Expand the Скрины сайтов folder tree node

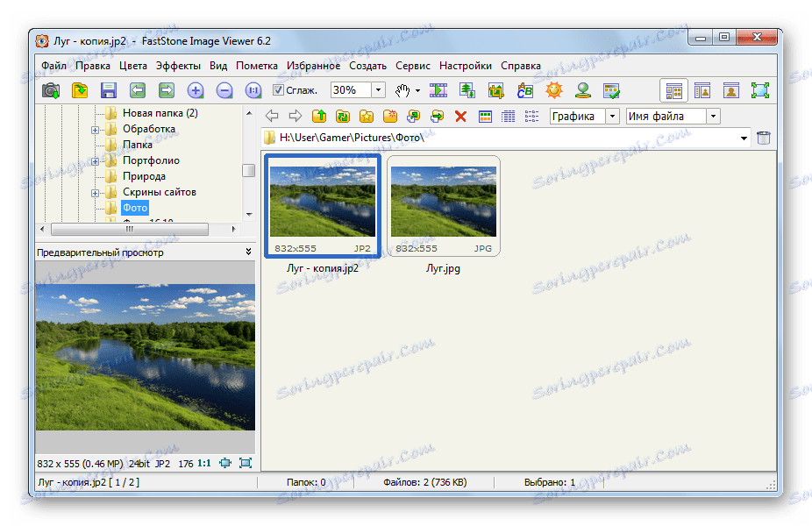pyautogui.click(x=96, y=193)
